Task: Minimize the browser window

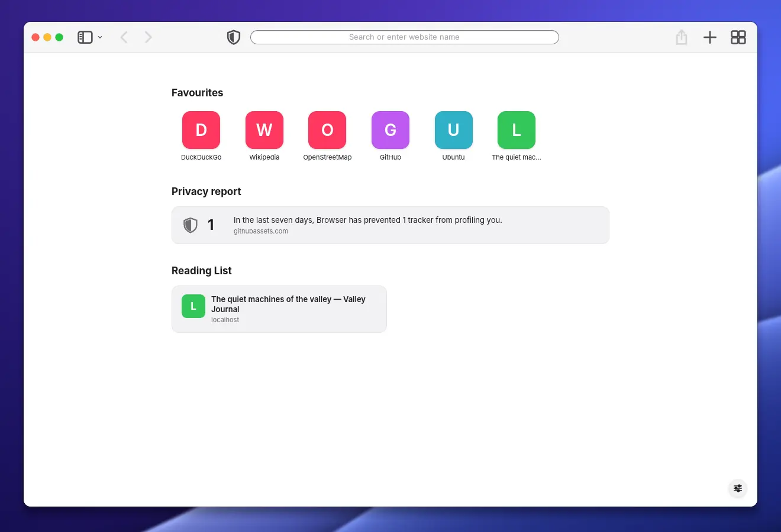Action: [x=47, y=37]
